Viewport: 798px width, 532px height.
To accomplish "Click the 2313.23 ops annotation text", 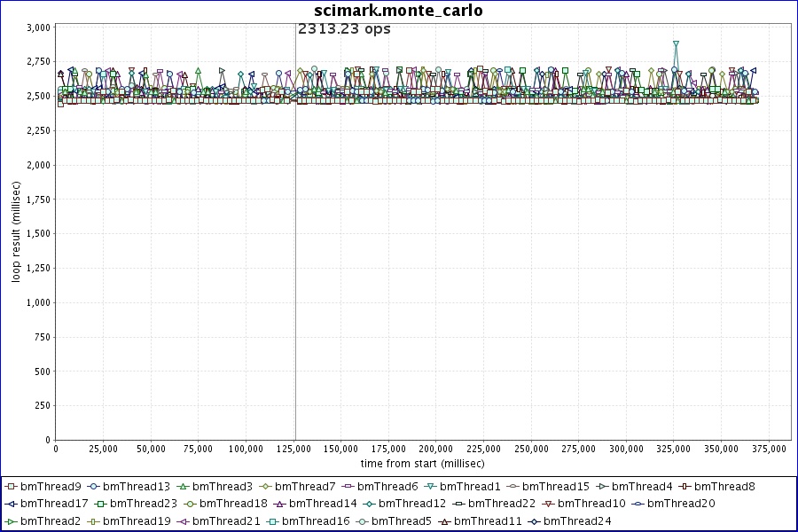I will 344,28.
